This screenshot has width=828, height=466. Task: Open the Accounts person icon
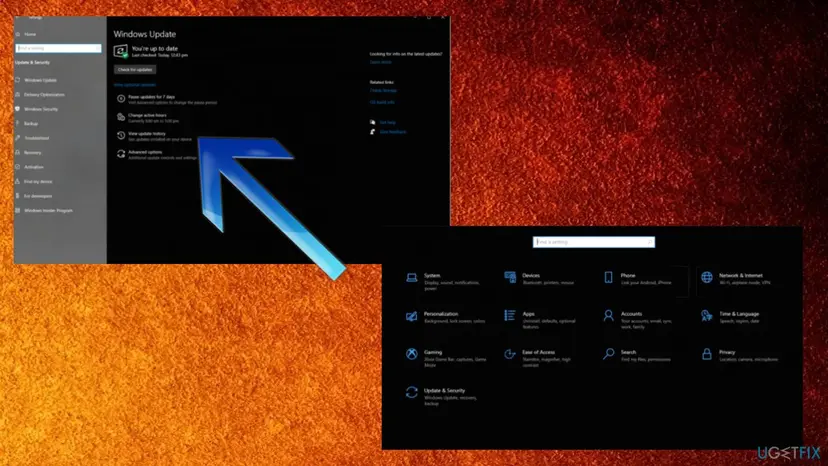pos(608,315)
